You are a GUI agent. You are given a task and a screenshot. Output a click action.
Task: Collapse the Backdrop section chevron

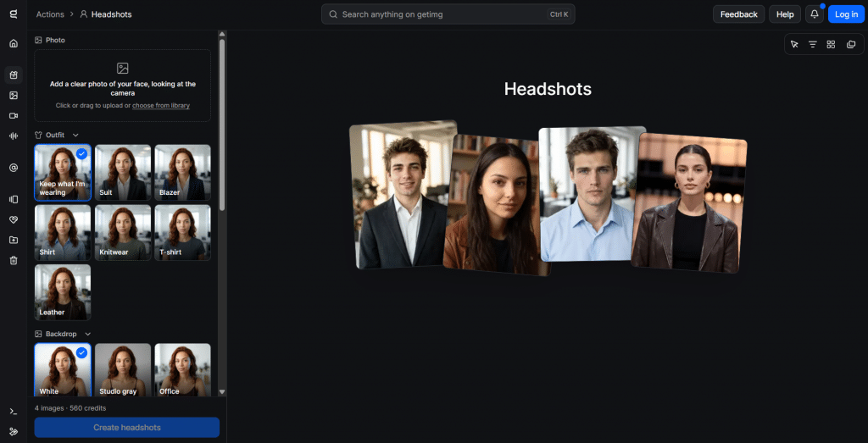point(87,334)
